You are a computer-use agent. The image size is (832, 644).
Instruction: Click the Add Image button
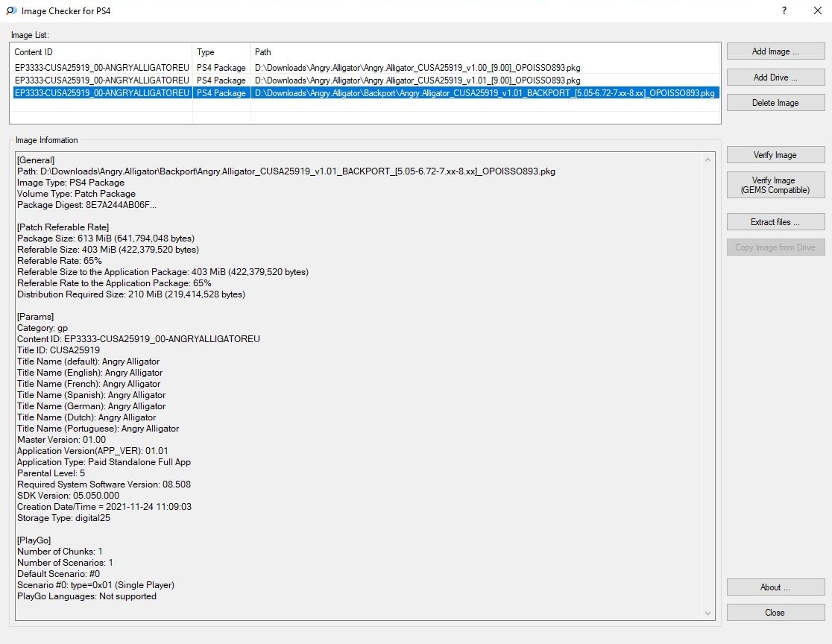[x=775, y=51]
